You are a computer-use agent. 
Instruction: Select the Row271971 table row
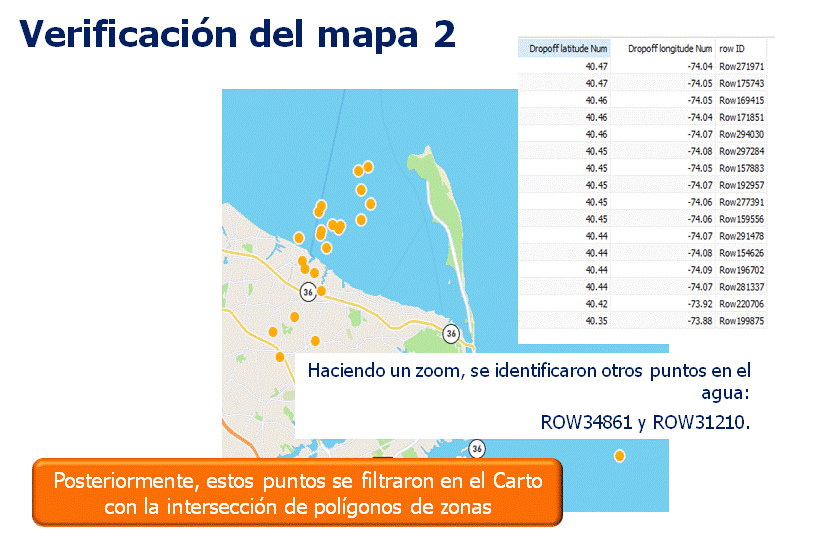click(x=742, y=66)
